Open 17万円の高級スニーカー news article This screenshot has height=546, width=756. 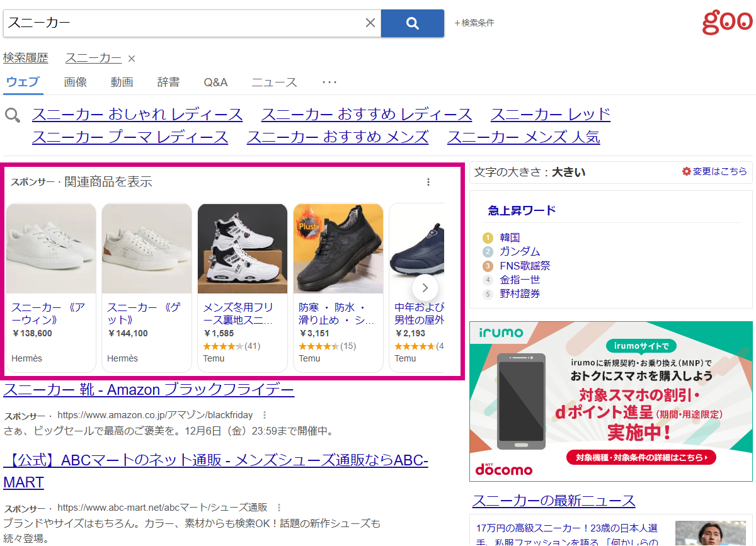click(x=567, y=535)
